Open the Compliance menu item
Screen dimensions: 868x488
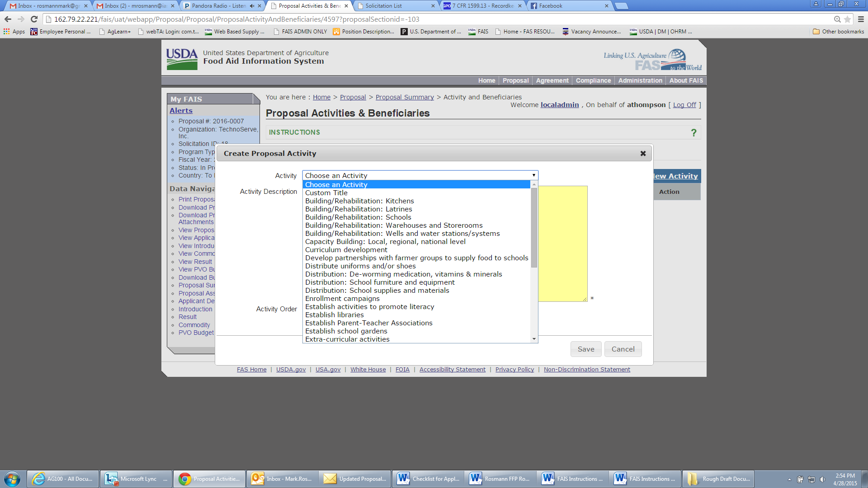tap(593, 80)
